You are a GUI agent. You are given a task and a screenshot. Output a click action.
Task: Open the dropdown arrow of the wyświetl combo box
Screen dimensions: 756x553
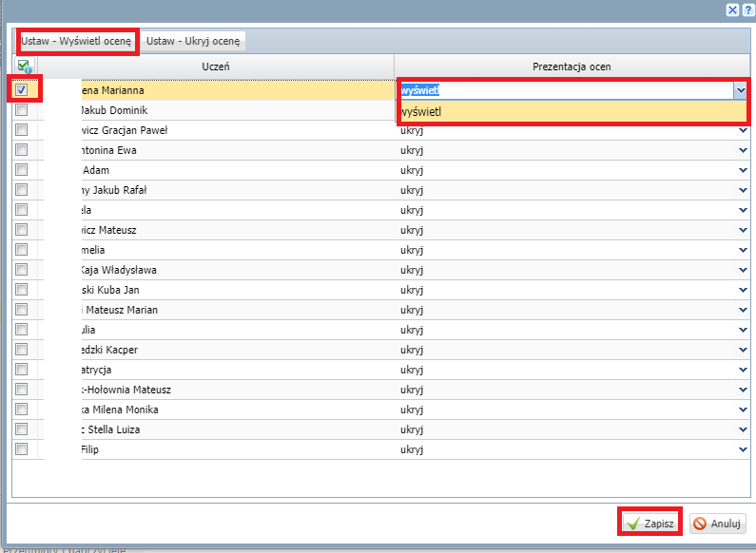(x=741, y=90)
